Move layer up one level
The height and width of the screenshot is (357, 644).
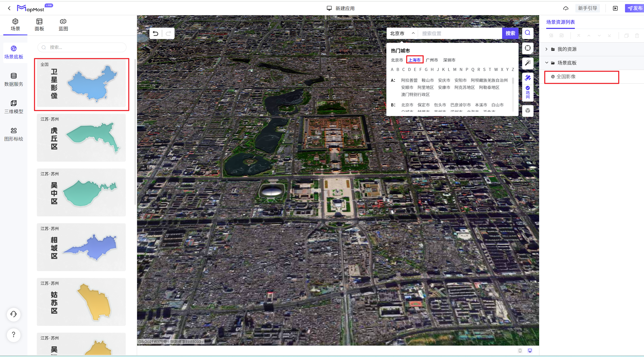click(589, 36)
